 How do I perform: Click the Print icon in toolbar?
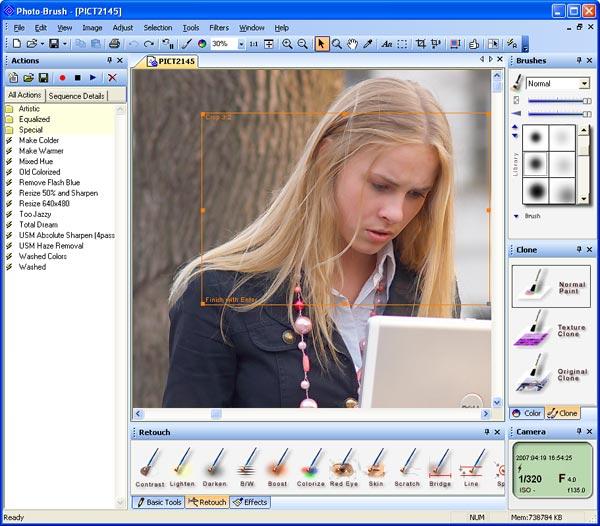click(114, 44)
